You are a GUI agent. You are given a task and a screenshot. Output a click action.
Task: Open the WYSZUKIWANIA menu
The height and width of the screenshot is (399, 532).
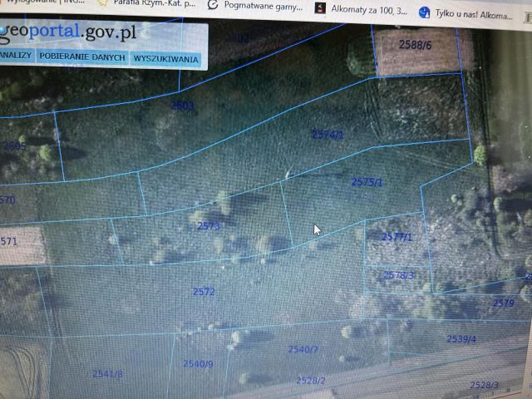click(x=165, y=59)
